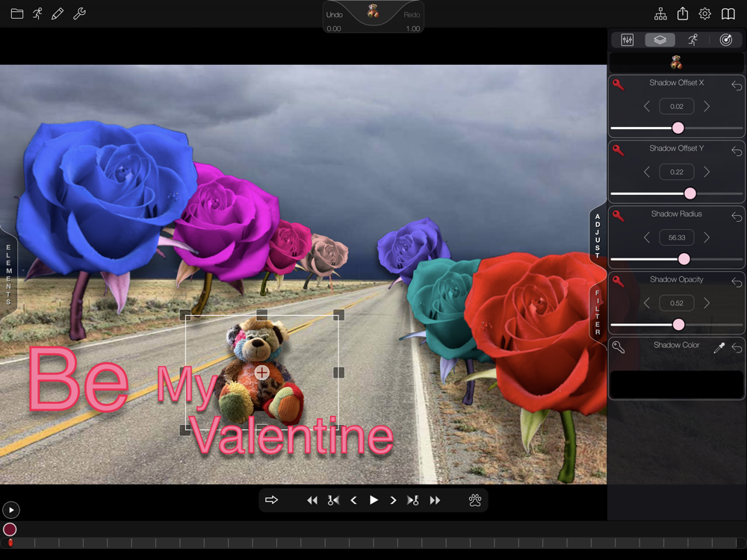
Task: Click the paw print icon
Action: pyautogui.click(x=475, y=500)
